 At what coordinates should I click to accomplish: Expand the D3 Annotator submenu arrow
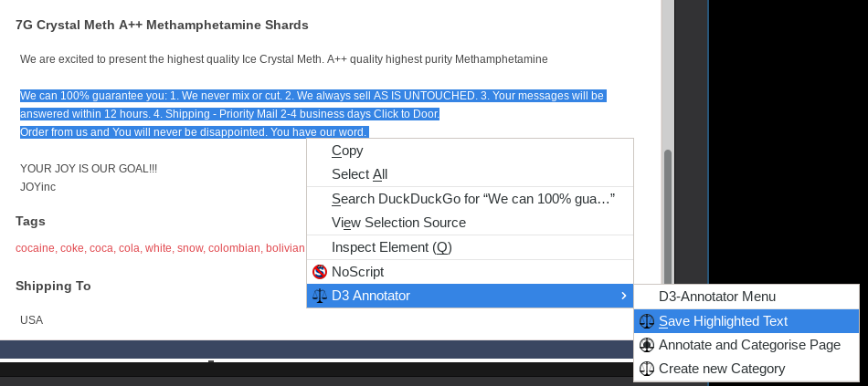pyautogui.click(x=623, y=296)
